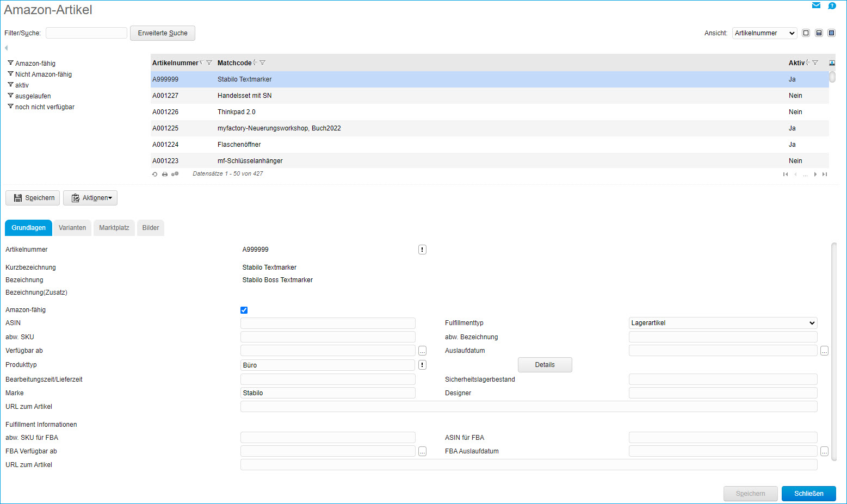
Task: Jump to the last page with the pagination arrow
Action: [824, 174]
